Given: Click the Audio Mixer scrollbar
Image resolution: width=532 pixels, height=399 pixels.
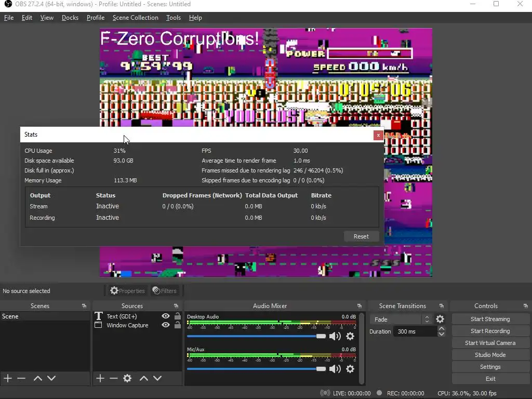Looking at the screenshot, I should click(362, 348).
